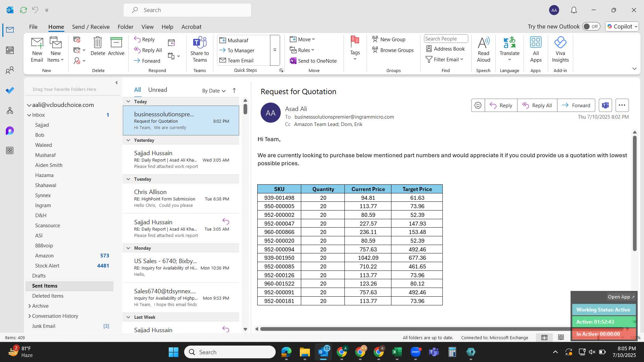Open the Acrobat tab

point(191,27)
